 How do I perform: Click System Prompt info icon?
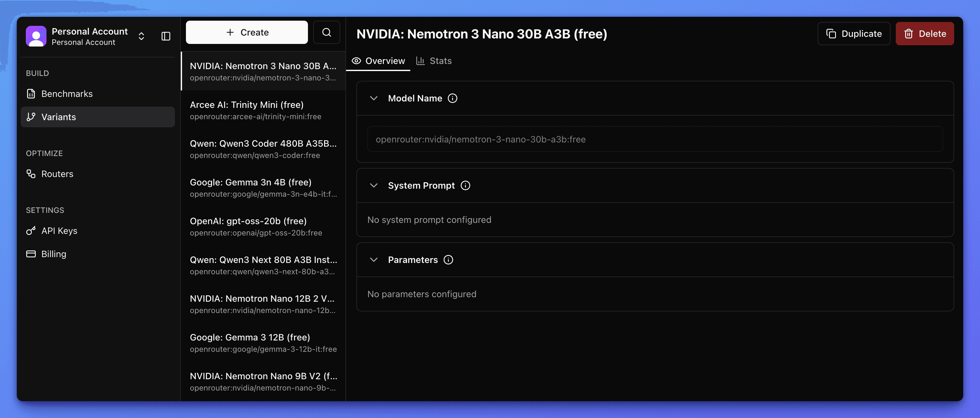465,185
